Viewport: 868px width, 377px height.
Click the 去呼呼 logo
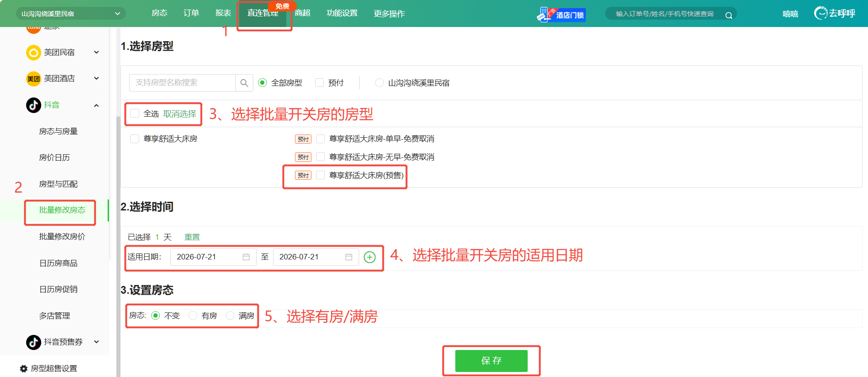(835, 13)
